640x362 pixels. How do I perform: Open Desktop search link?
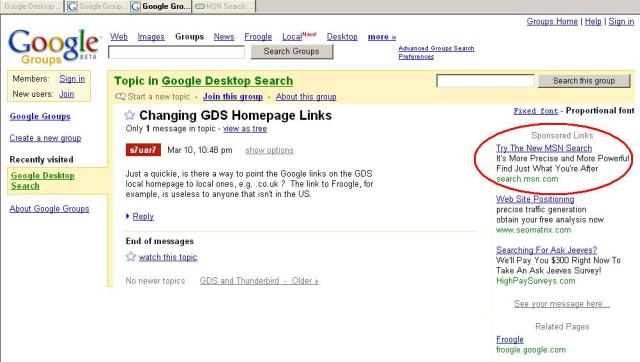[x=342, y=37]
